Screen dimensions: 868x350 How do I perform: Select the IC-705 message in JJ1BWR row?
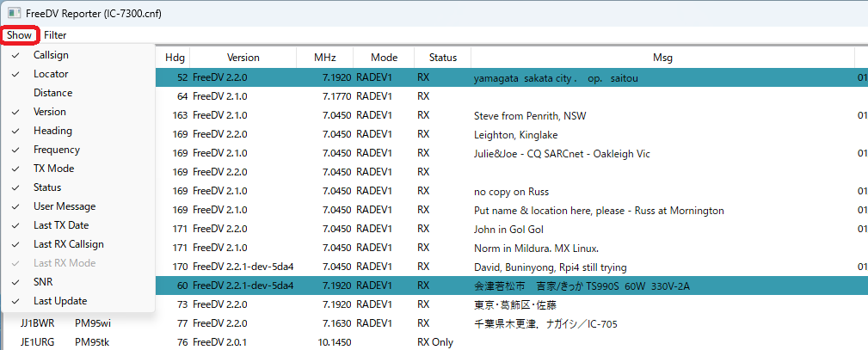pos(545,324)
